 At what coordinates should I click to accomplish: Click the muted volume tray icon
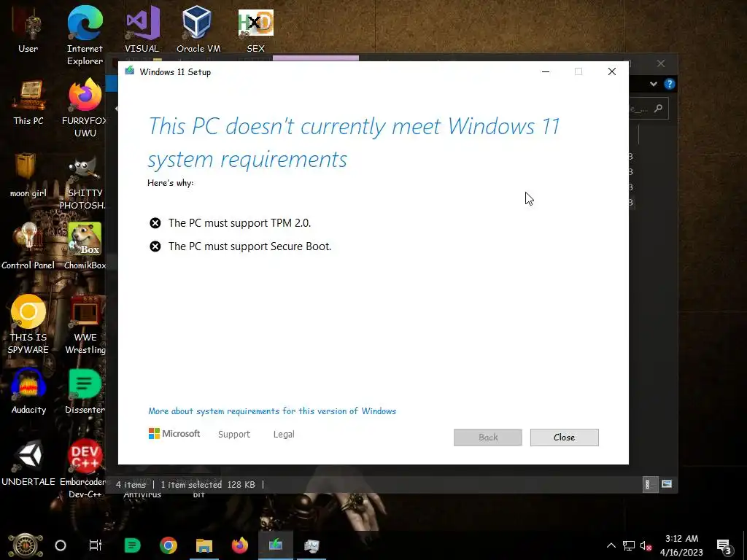pyautogui.click(x=646, y=545)
